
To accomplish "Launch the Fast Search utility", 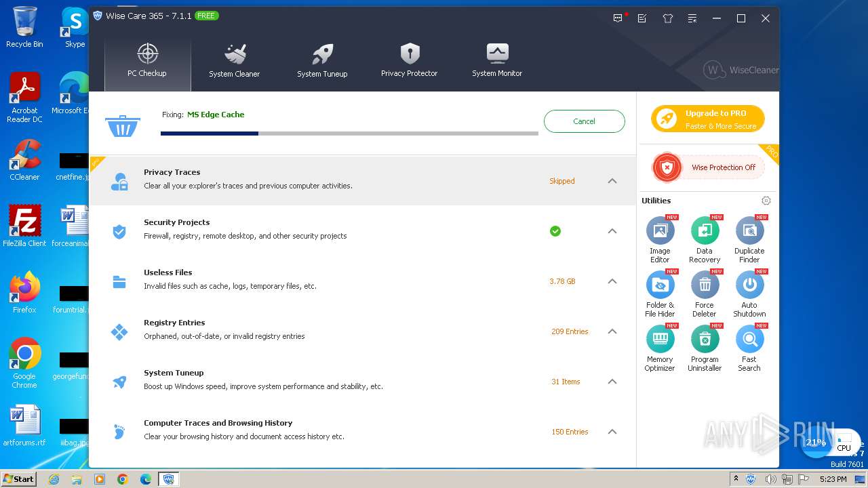I will [x=749, y=348].
